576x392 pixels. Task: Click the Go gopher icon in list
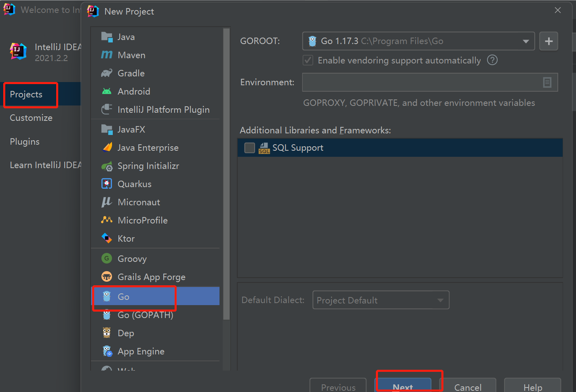pos(107,296)
